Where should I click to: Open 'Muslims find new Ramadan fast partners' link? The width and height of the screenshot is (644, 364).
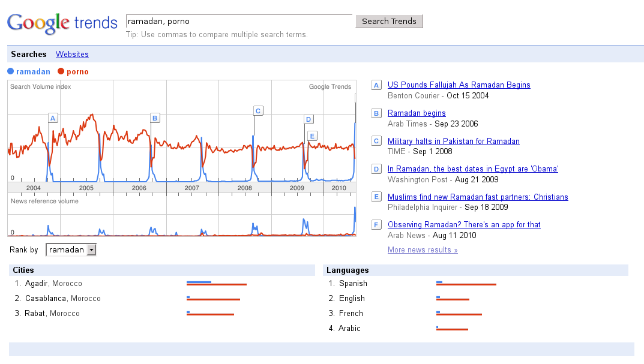click(x=478, y=197)
